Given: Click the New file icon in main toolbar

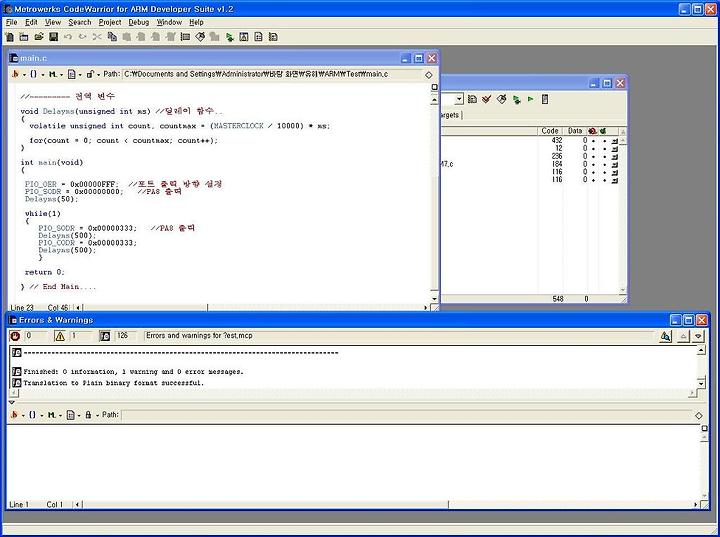Looking at the screenshot, I should pyautogui.click(x=10, y=37).
